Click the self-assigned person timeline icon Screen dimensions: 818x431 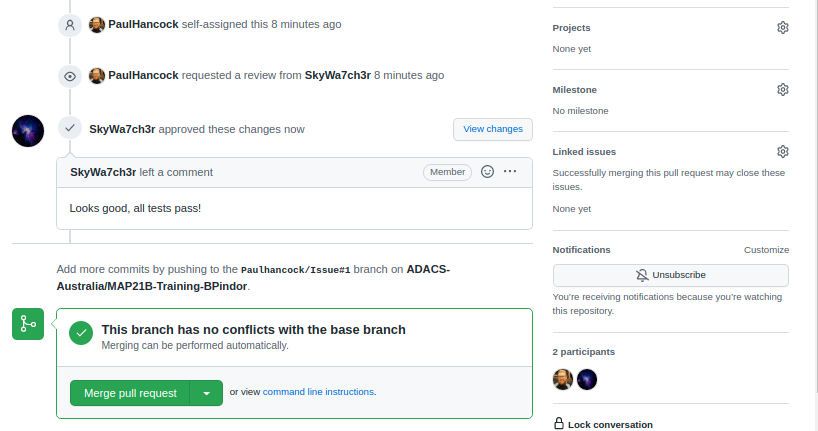(70, 25)
